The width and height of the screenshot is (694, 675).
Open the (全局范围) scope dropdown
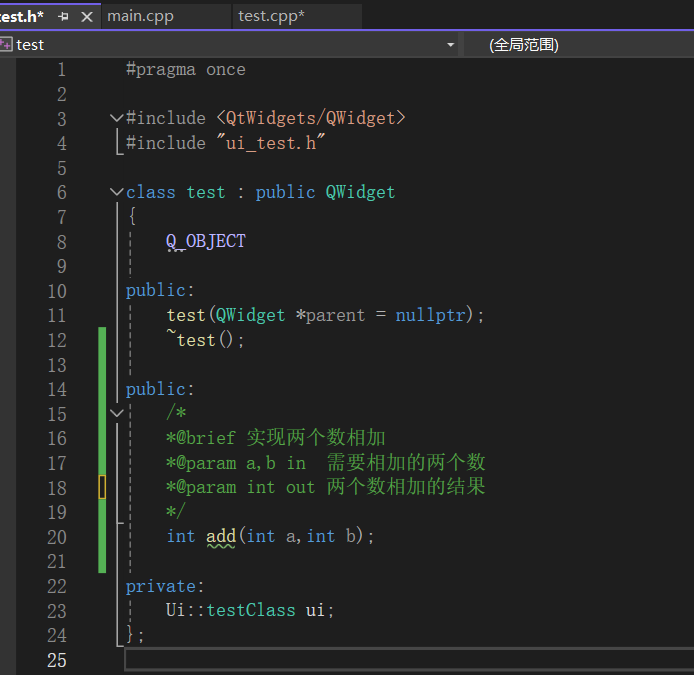(x=578, y=45)
